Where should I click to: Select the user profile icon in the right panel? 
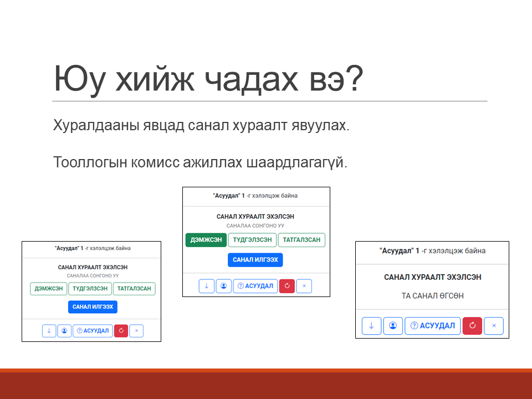coord(393,326)
